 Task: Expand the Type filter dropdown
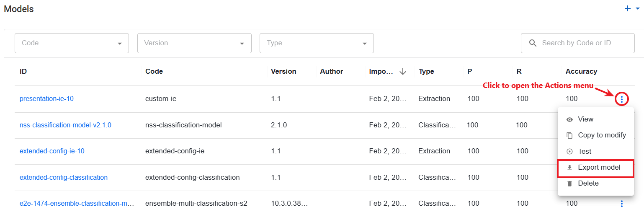click(364, 43)
